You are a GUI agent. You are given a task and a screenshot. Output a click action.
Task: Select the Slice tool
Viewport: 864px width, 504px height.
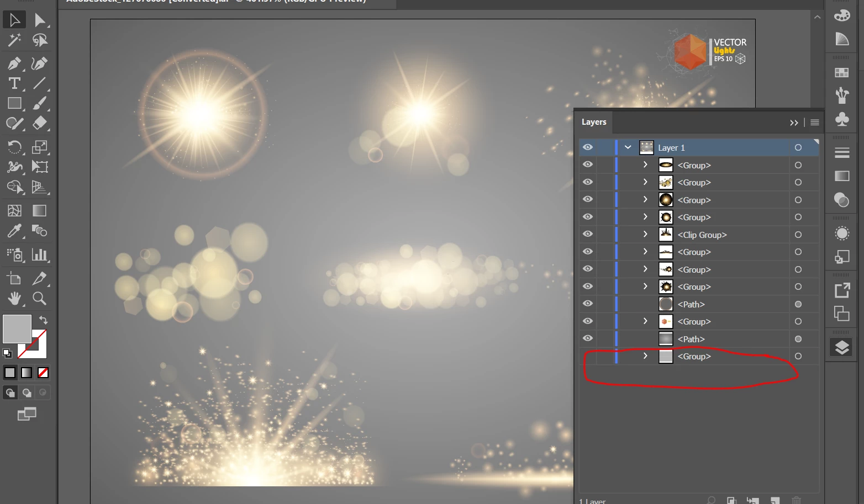click(40, 278)
